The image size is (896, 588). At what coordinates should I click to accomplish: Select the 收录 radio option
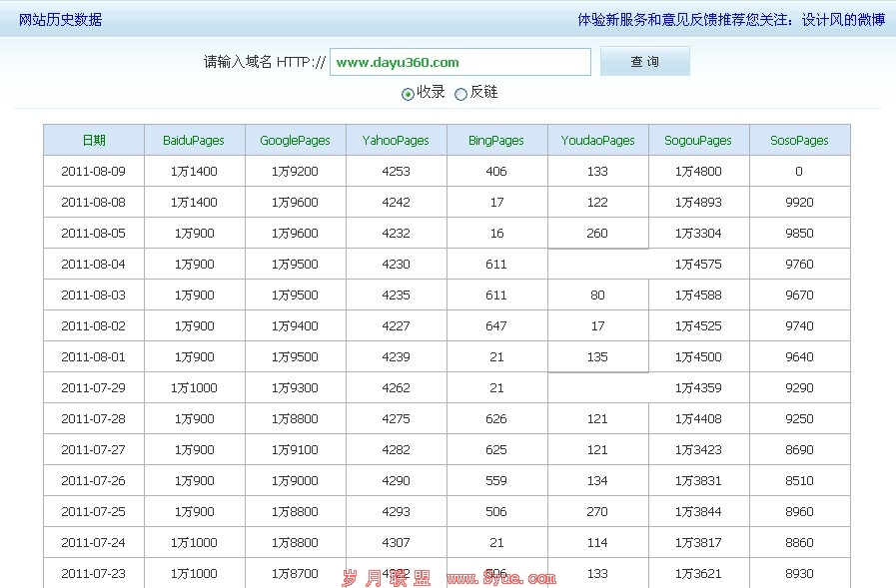(408, 94)
